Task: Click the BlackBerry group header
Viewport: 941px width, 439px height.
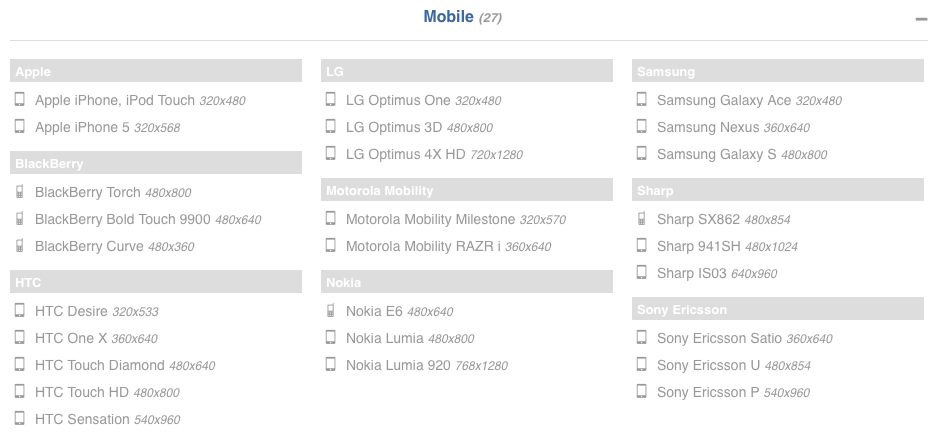Action: click(156, 163)
